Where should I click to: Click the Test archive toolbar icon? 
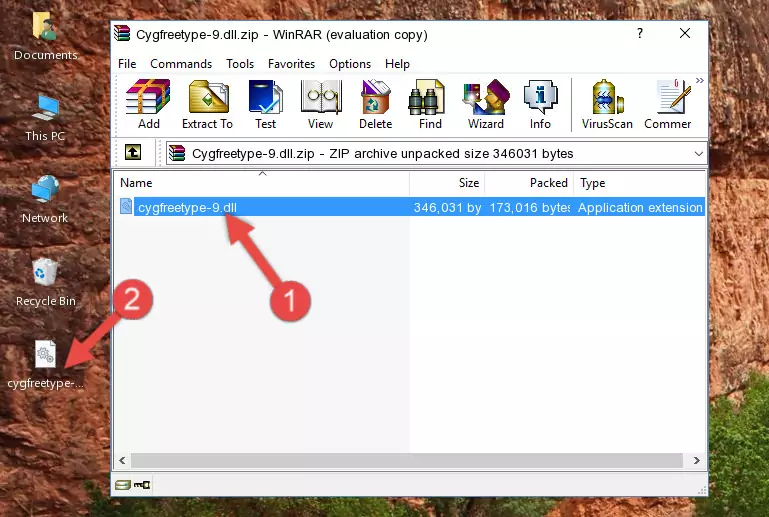(265, 104)
